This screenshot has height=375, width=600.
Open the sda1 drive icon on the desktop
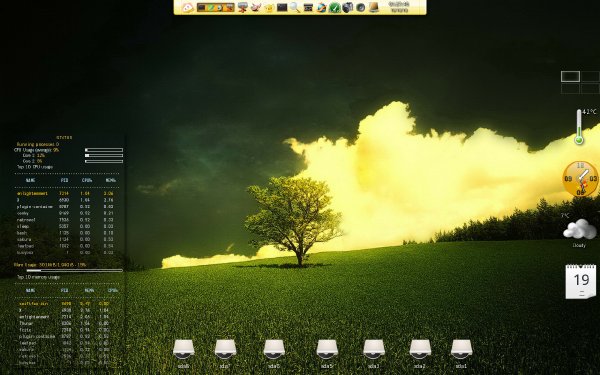pos(461,353)
